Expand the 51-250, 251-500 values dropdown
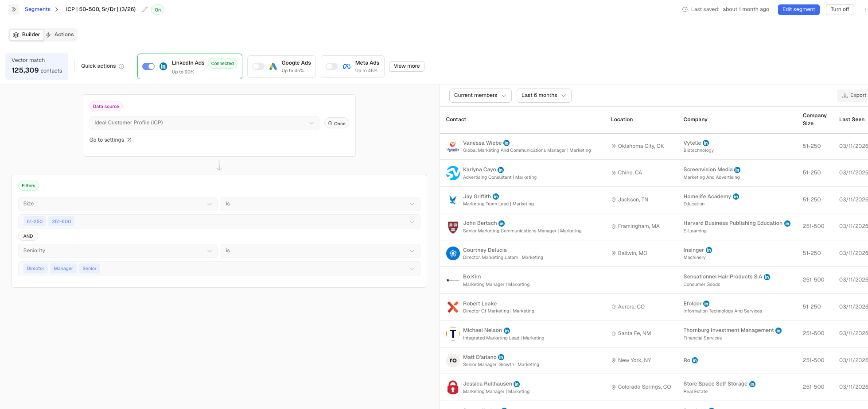Screen dimensions: 868x409 click(x=219, y=222)
